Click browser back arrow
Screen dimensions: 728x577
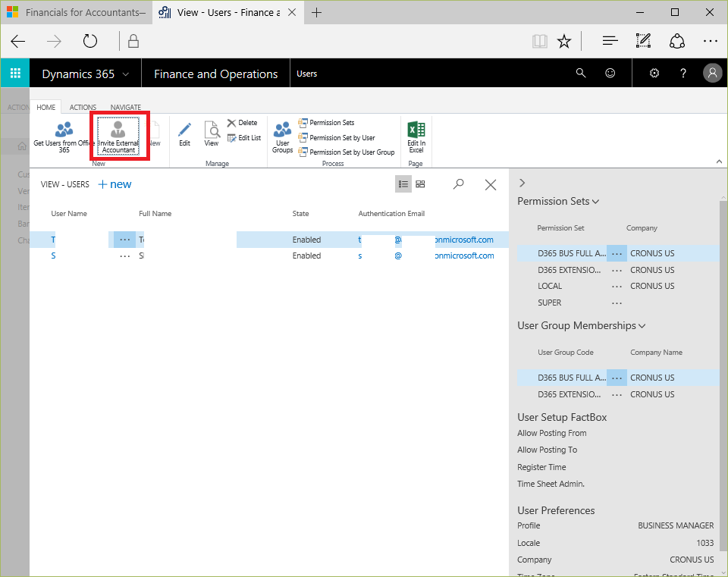tap(18, 41)
